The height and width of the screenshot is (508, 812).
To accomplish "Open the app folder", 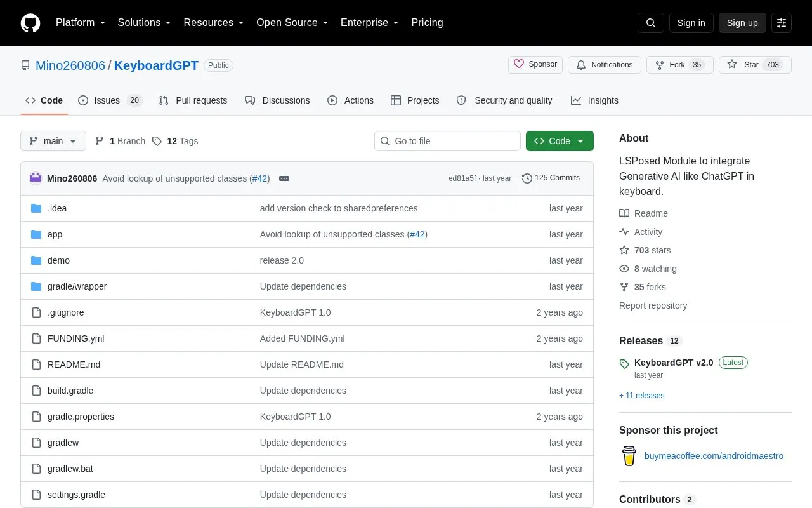I will click(x=55, y=234).
